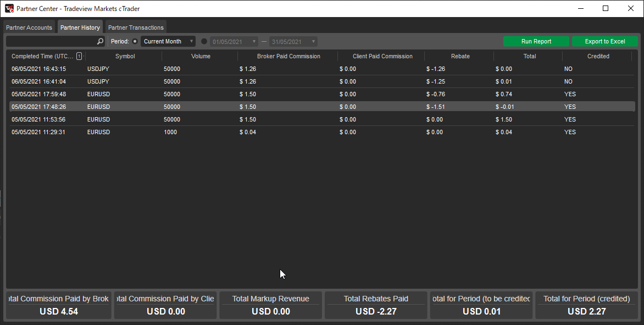Click the Run Report button
This screenshot has height=325, width=644.
point(536,41)
